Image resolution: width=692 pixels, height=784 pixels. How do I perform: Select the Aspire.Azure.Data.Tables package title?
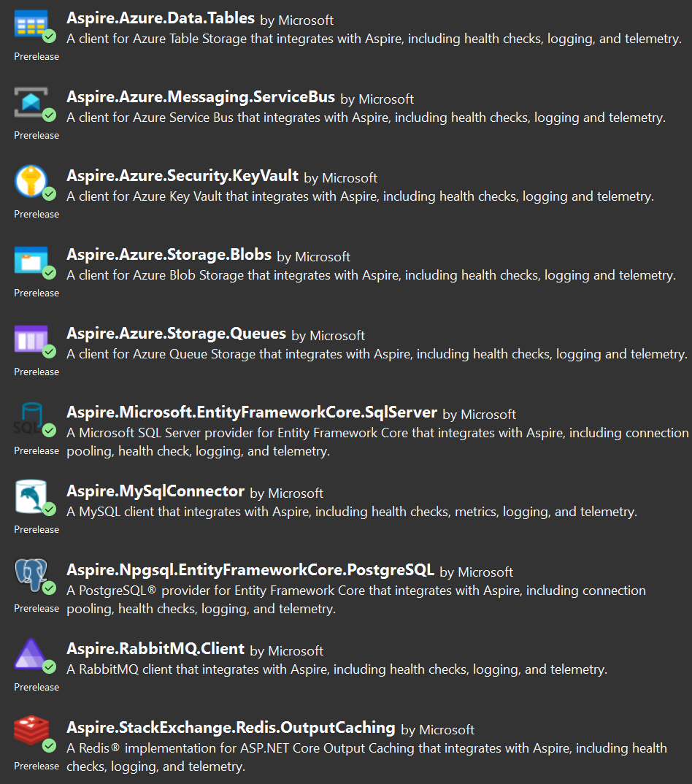point(161,18)
